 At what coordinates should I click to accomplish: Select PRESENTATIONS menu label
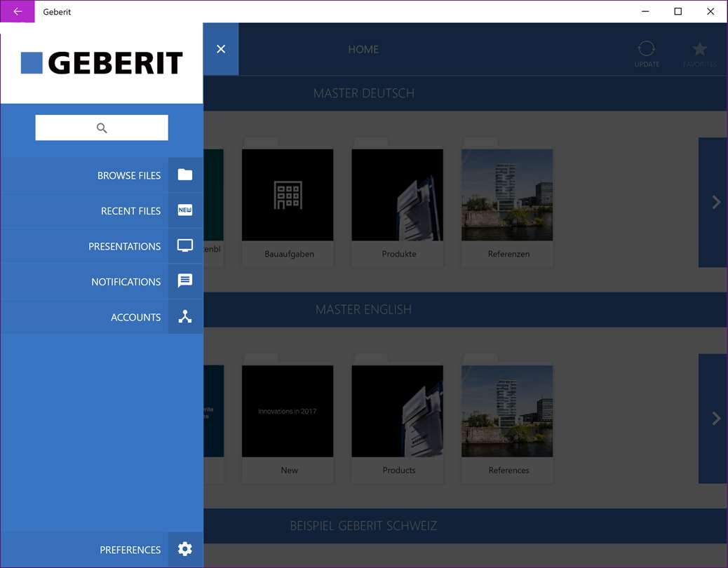coord(124,246)
